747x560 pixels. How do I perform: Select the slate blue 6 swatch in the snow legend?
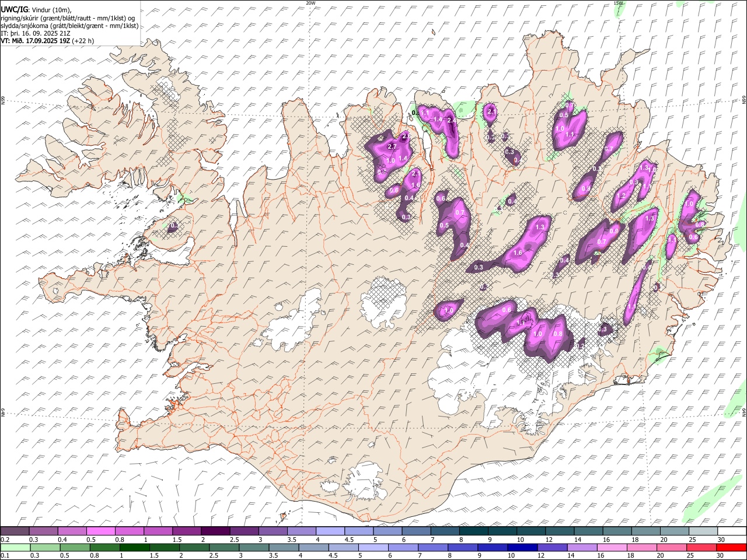pos(416,531)
